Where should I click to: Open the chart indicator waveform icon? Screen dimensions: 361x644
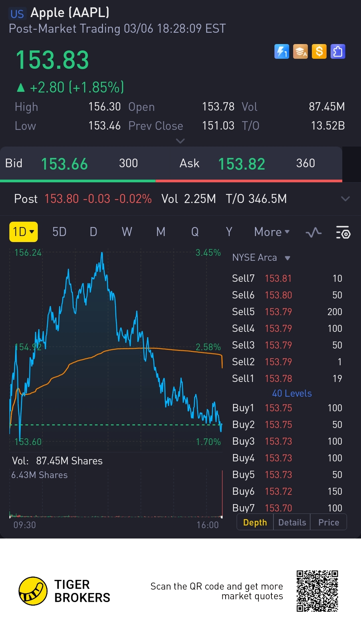click(314, 232)
